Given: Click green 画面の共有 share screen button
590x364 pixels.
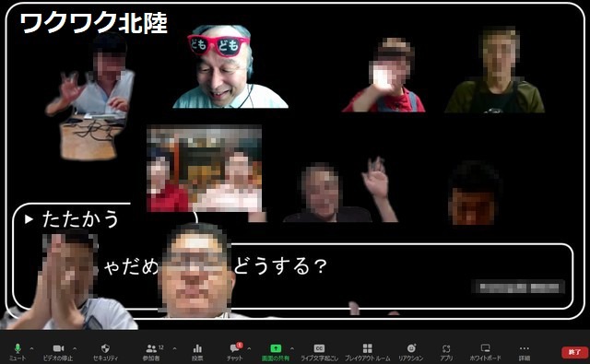Looking at the screenshot, I should 276,352.
